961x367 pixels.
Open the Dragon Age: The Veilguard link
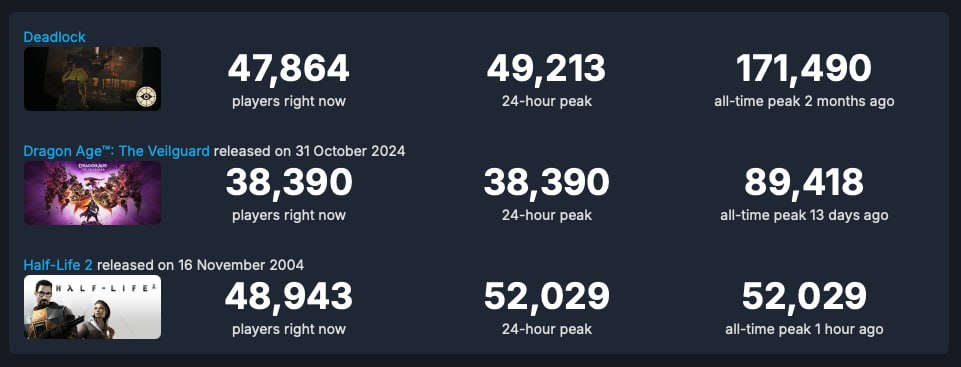pyautogui.click(x=116, y=151)
